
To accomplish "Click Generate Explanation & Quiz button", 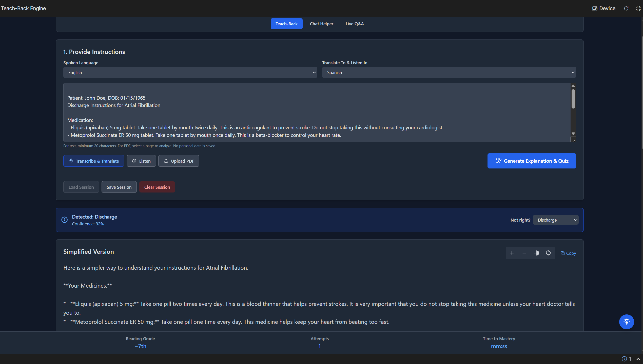I will pyautogui.click(x=532, y=161).
